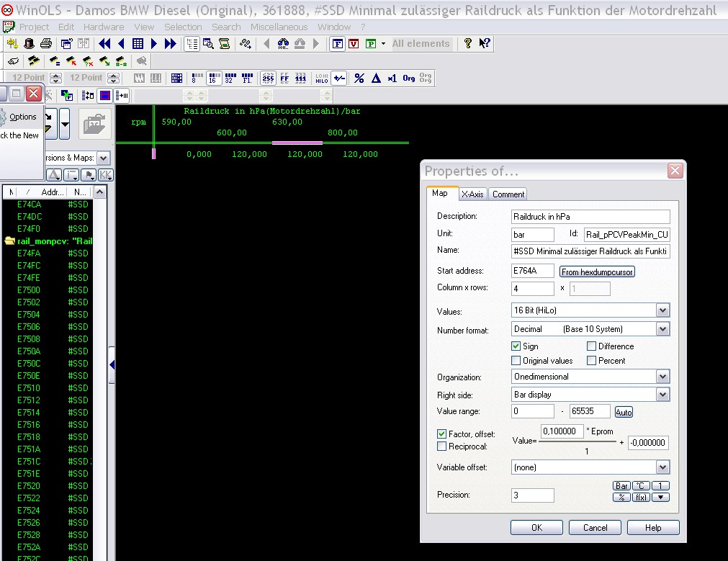Jump forward with double right arrow
The height and width of the screenshot is (561, 728).
coord(171,44)
